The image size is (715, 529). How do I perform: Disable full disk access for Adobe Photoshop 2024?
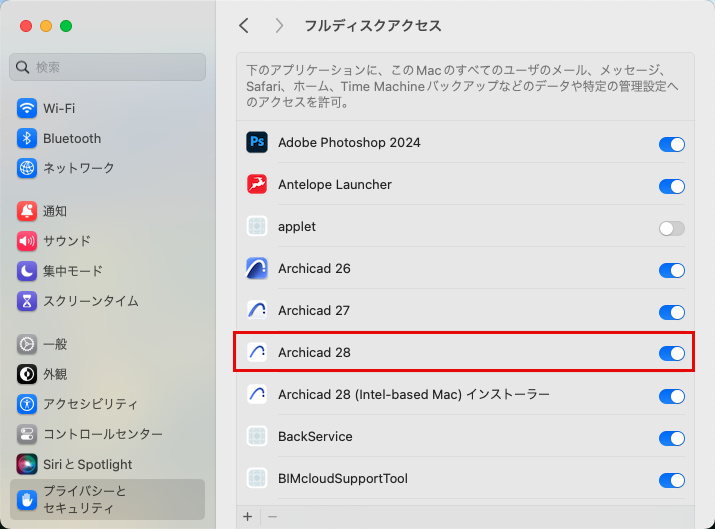pyautogui.click(x=672, y=144)
